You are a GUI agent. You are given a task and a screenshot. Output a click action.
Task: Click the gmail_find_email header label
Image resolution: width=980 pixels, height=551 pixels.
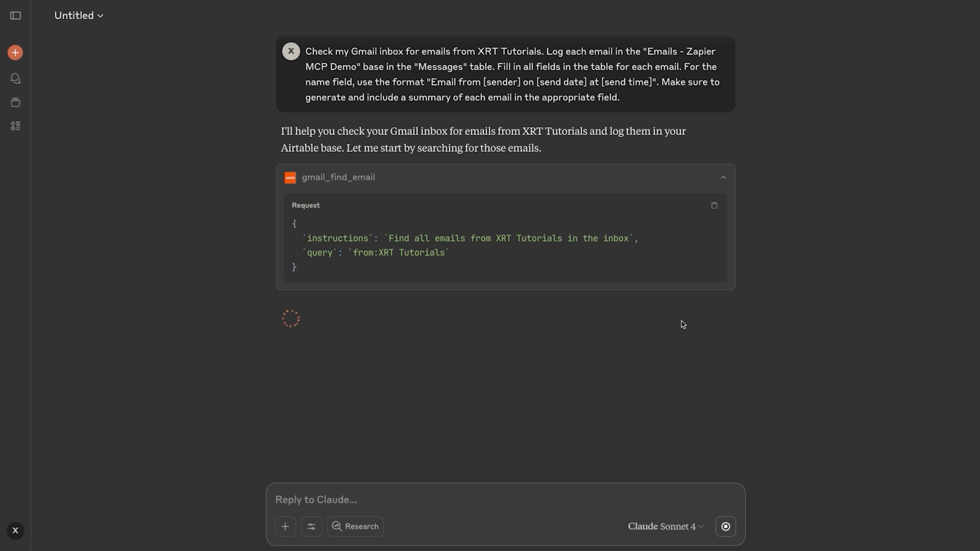tap(338, 177)
